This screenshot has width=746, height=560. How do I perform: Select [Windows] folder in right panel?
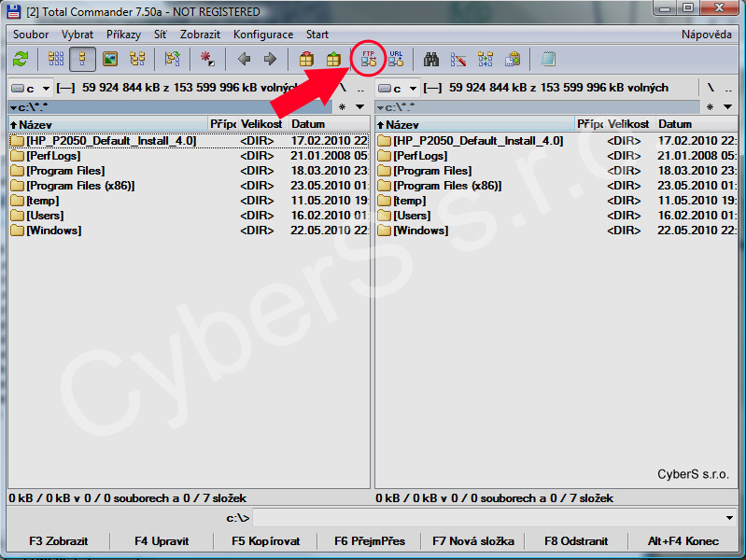click(x=556, y=231)
